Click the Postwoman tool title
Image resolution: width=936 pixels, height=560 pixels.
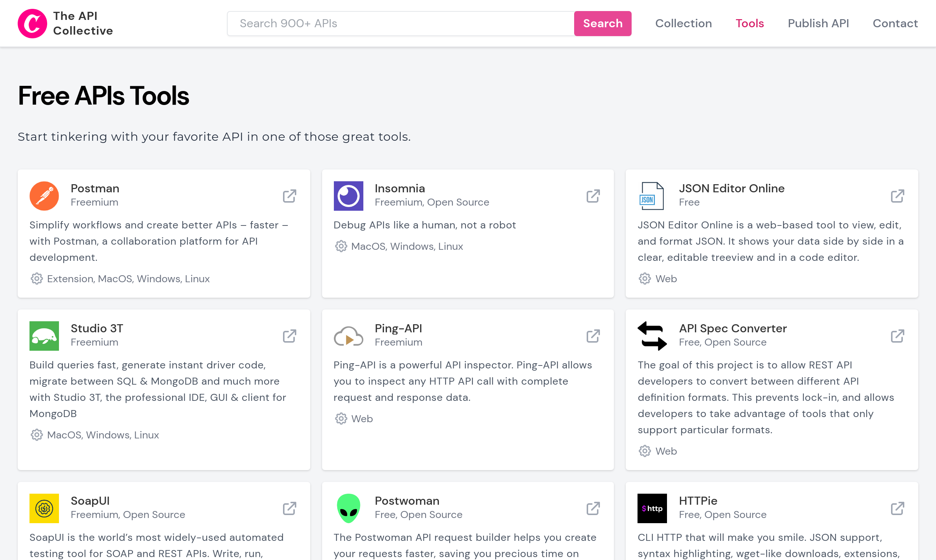406,501
